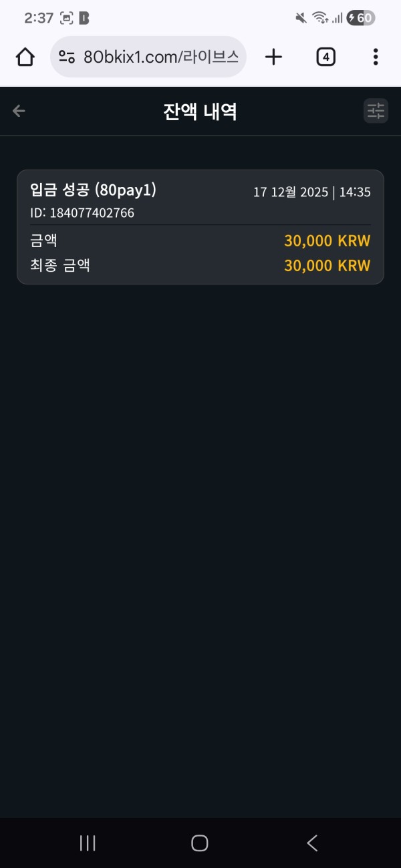Tap Android recent apps navigation button
The image size is (401, 868).
pyautogui.click(x=88, y=843)
